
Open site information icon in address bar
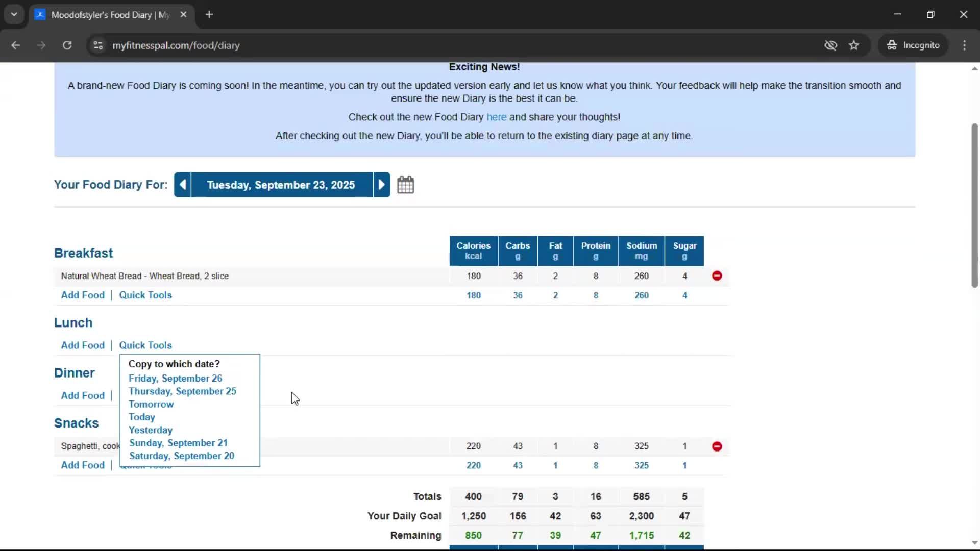tap(98, 45)
